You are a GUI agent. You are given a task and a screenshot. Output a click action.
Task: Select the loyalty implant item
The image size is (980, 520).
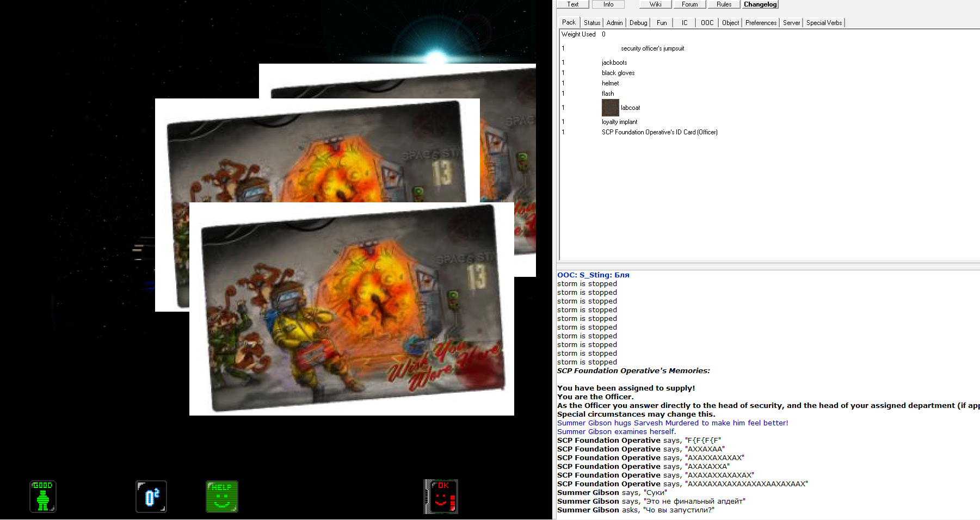(619, 122)
